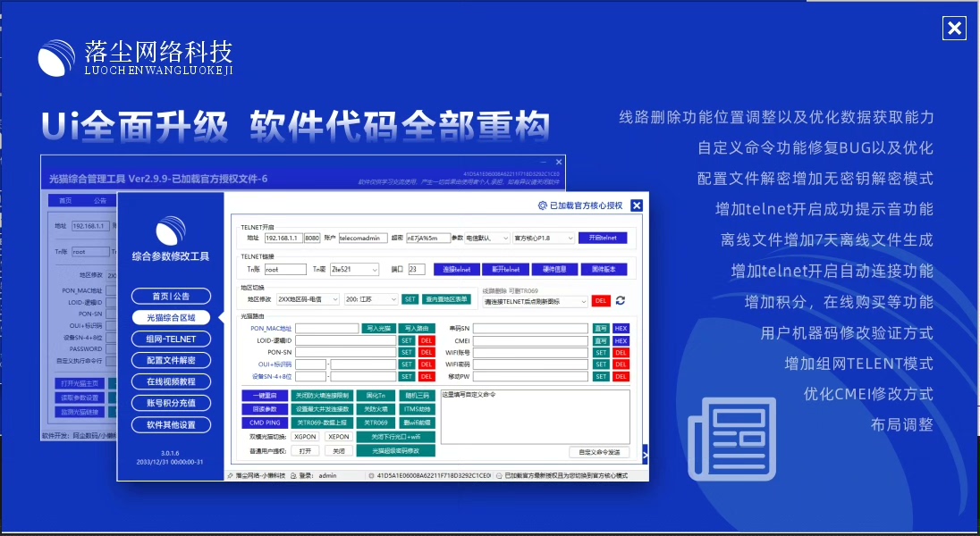Screen dimensions: 980x536
Task: Click the CMD PING button
Action: point(265,423)
